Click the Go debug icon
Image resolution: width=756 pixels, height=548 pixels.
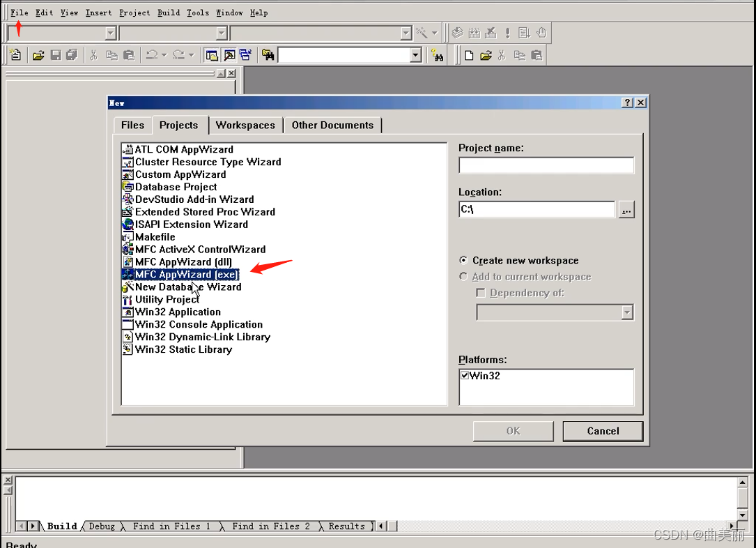(524, 33)
